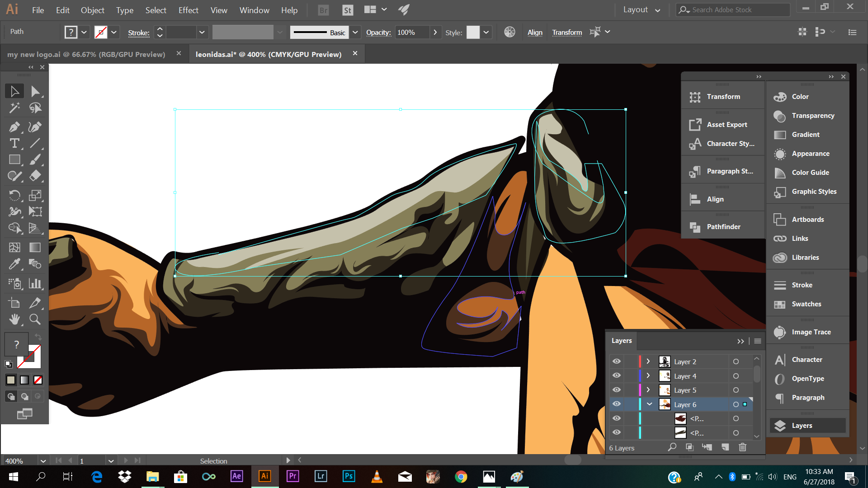Collapse Layer 6 sublayers
Screen dimensions: 868x488
[649, 404]
